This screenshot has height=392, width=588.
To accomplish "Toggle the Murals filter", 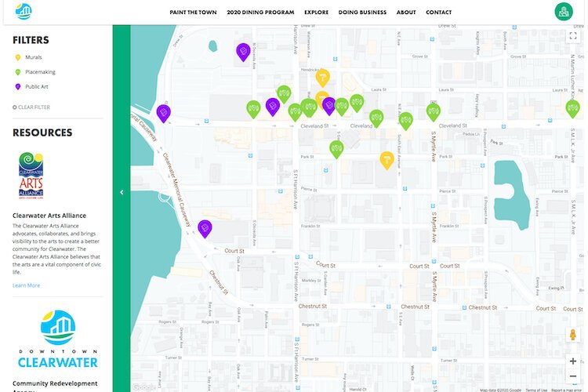I will coord(29,57).
